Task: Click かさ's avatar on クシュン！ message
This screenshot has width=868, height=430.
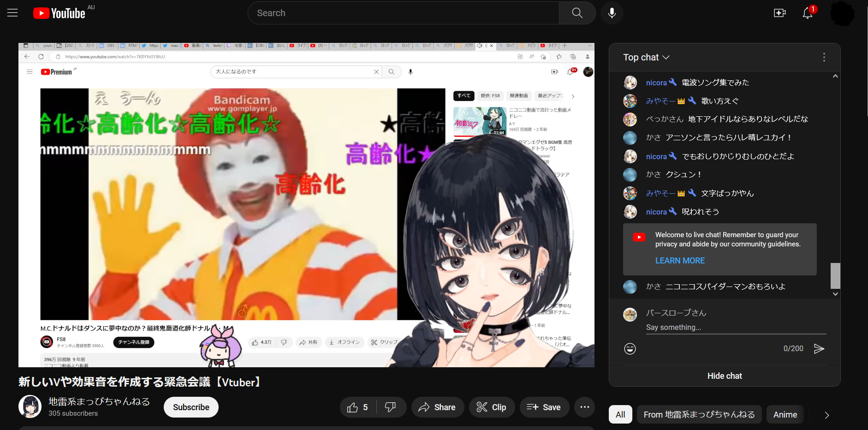Action: (630, 175)
